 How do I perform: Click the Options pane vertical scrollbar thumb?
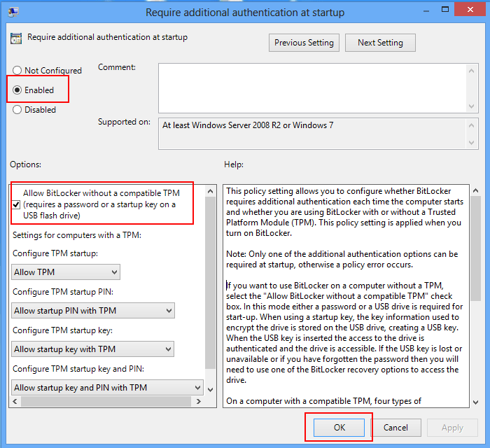210,282
